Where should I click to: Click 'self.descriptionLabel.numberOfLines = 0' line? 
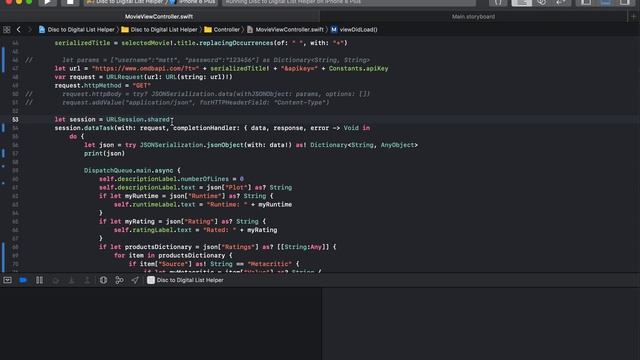[171, 179]
